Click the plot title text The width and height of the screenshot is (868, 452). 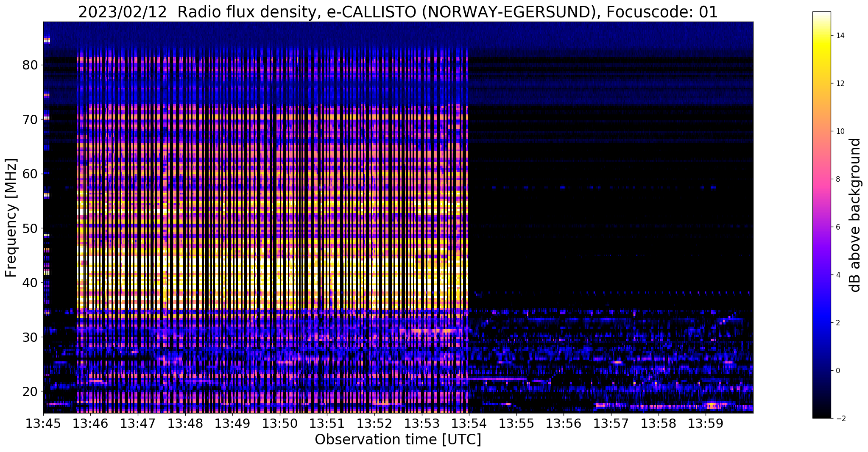pyautogui.click(x=398, y=12)
